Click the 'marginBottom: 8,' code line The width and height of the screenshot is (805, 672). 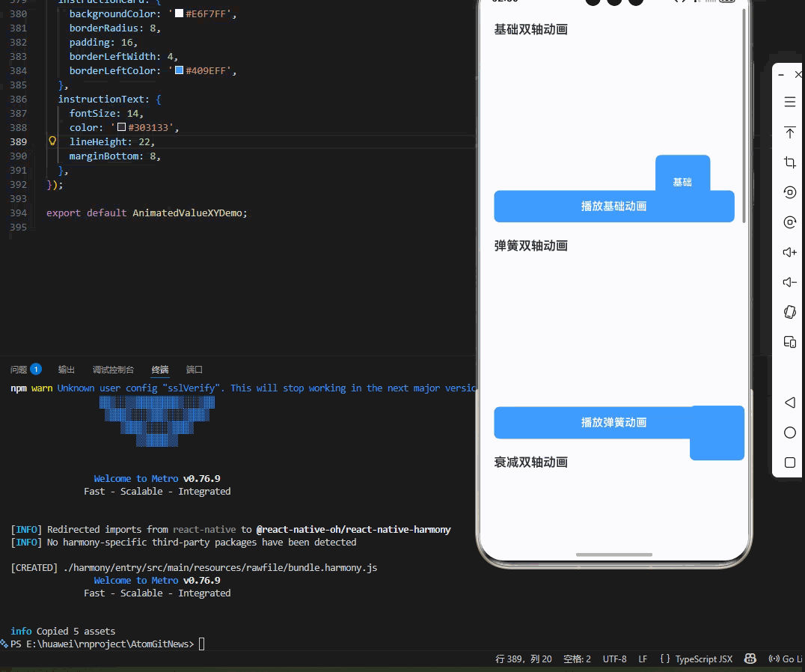pyautogui.click(x=115, y=156)
